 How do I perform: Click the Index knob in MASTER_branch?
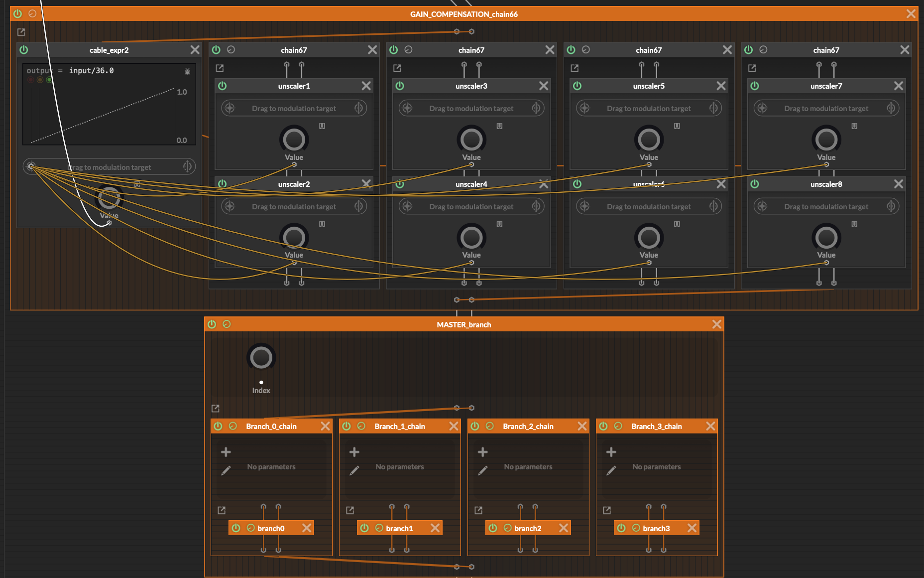[x=261, y=358]
